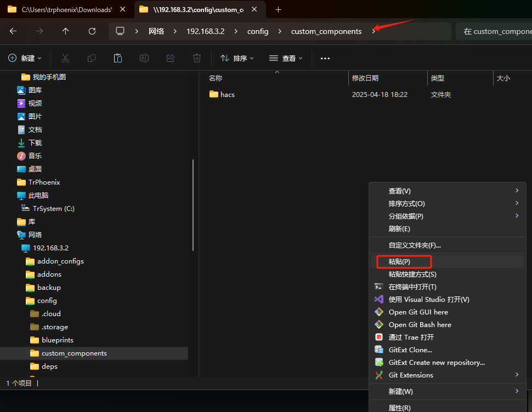Click the Rename icon in toolbar
This screenshot has width=532, height=412.
[x=144, y=58]
